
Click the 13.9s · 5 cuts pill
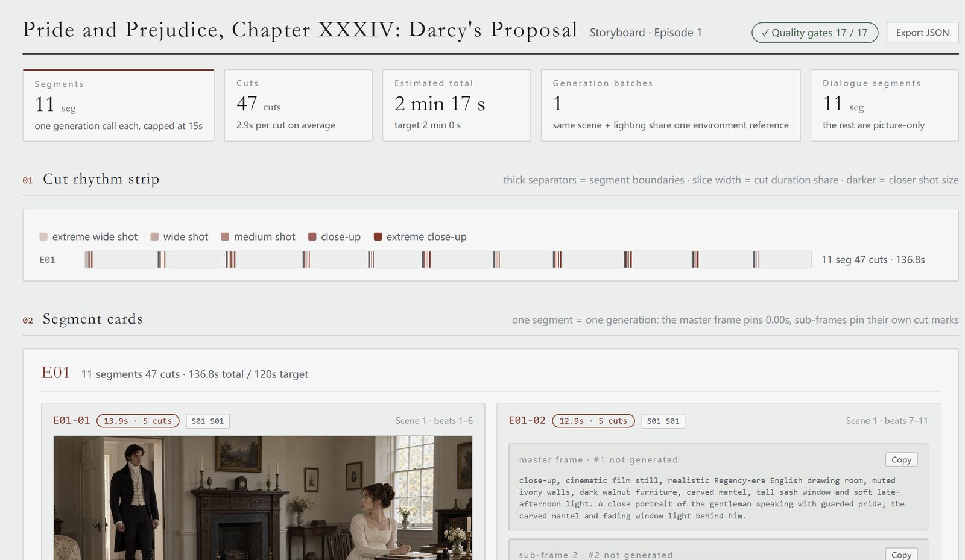pyautogui.click(x=138, y=421)
